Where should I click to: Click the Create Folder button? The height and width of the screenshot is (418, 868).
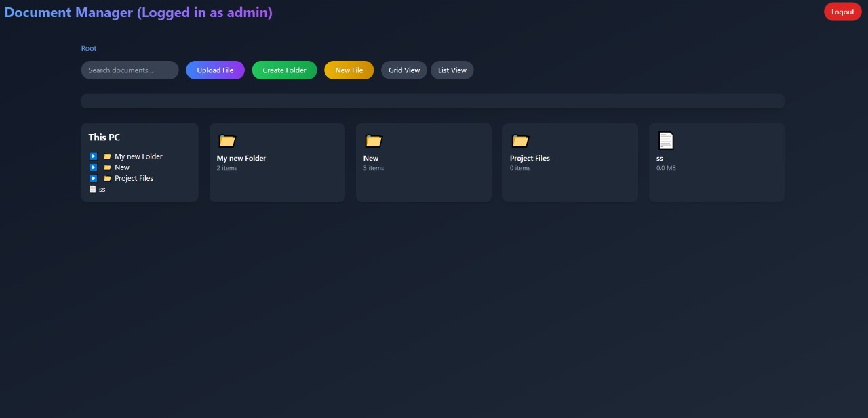coord(284,70)
